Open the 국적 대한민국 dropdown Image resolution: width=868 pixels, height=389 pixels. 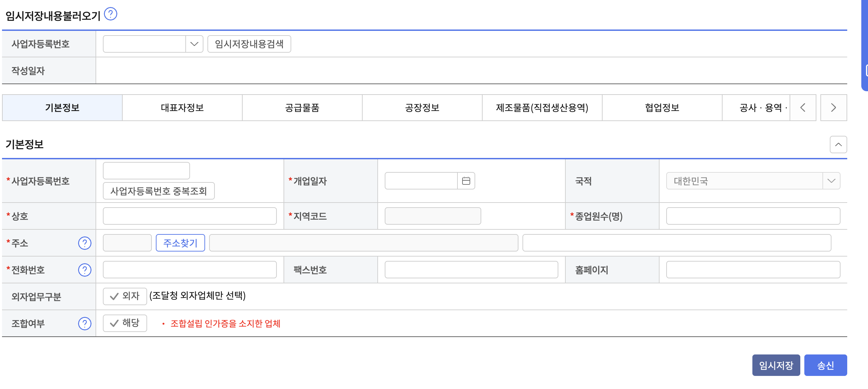tap(831, 181)
